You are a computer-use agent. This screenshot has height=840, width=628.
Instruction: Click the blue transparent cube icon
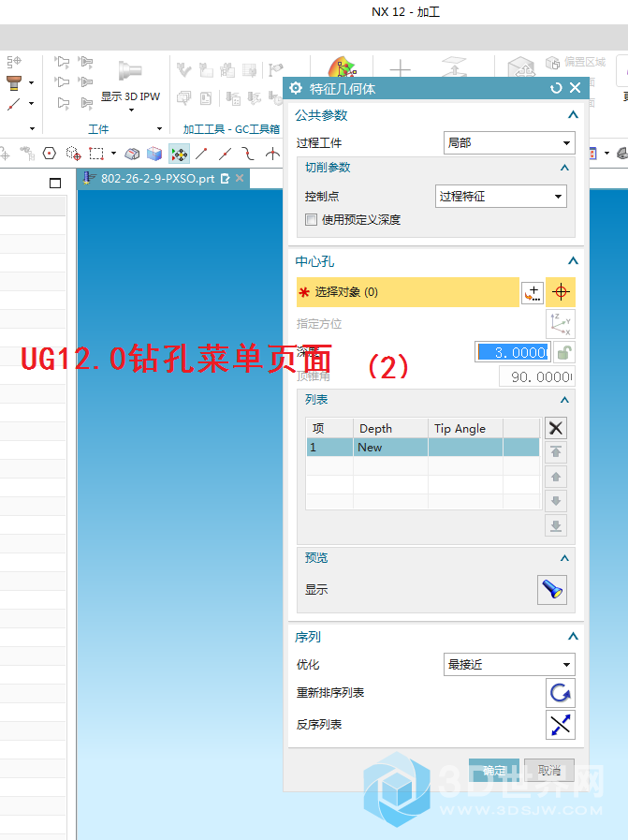coord(154,155)
